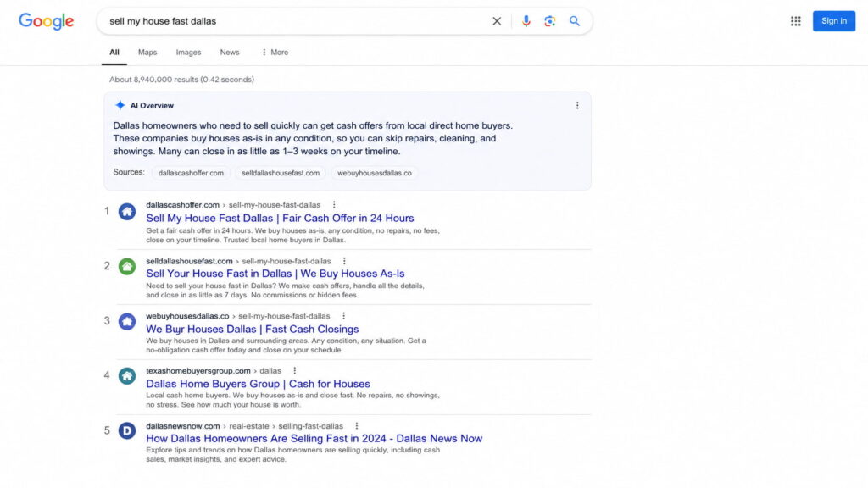
Task: Open 'Sell My House Fast Dallas' result
Action: [x=280, y=218]
